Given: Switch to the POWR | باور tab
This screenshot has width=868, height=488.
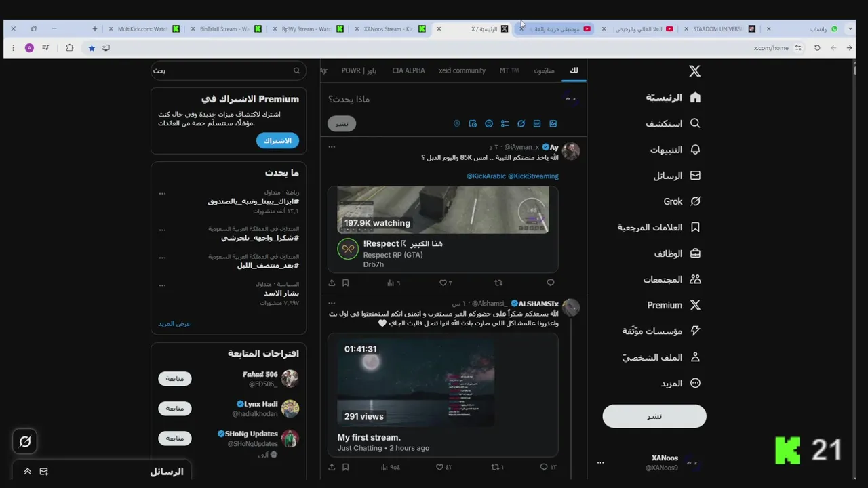Looking at the screenshot, I should 359,70.
